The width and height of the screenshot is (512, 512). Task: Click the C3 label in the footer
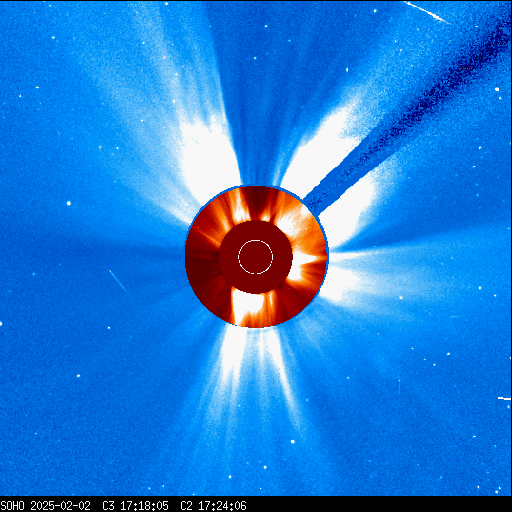coord(108,506)
